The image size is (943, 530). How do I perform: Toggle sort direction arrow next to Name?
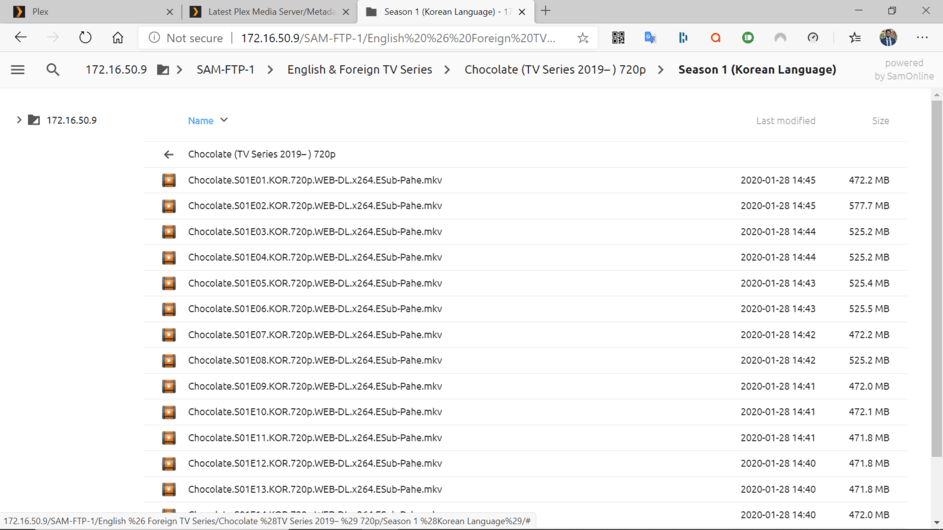coord(224,120)
